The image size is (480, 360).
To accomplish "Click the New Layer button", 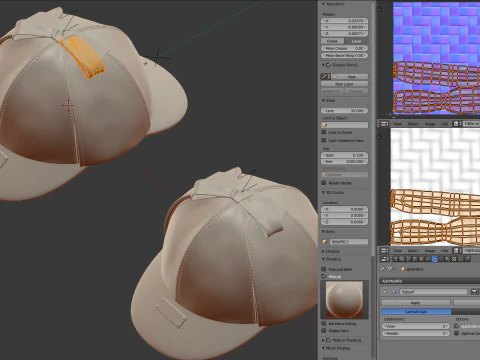I will click(345, 84).
